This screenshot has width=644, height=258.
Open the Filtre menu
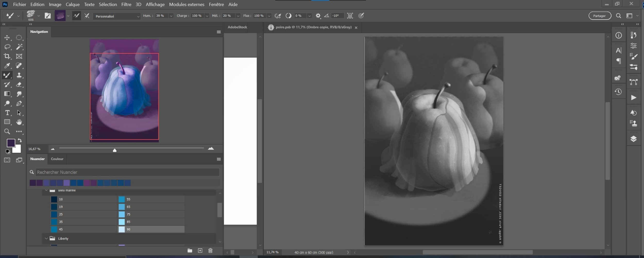(x=126, y=4)
